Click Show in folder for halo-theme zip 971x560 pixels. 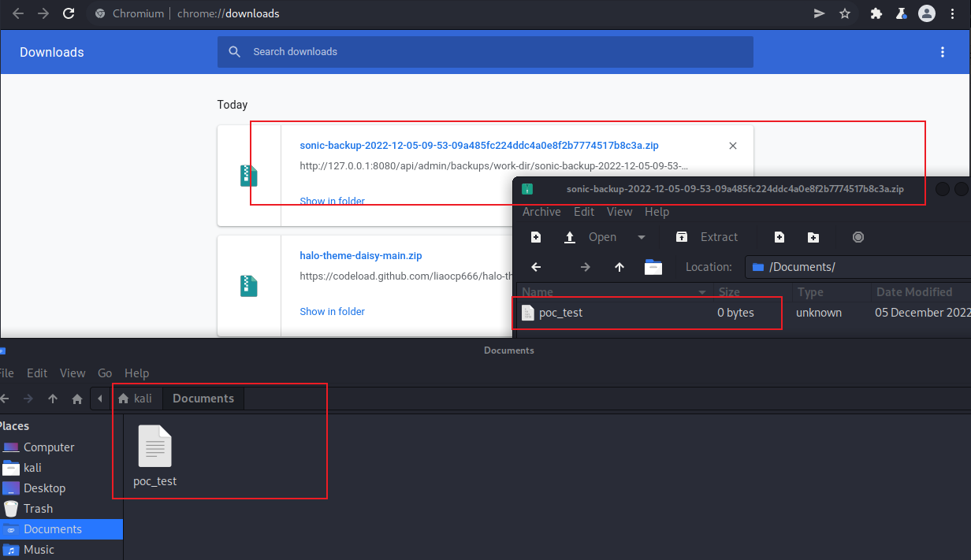tap(332, 312)
